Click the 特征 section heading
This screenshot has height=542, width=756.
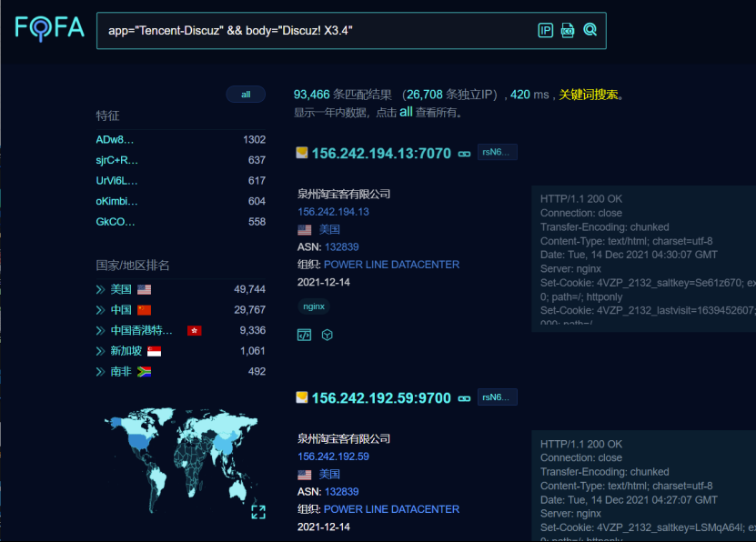107,115
